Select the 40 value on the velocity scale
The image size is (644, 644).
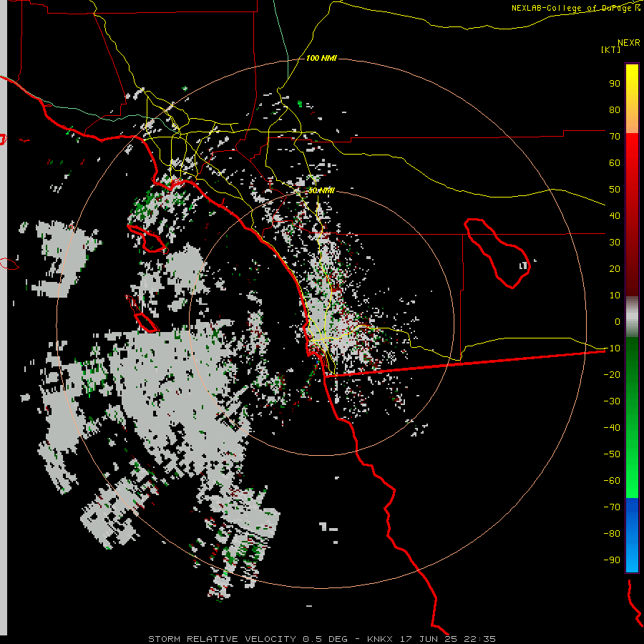coord(615,215)
